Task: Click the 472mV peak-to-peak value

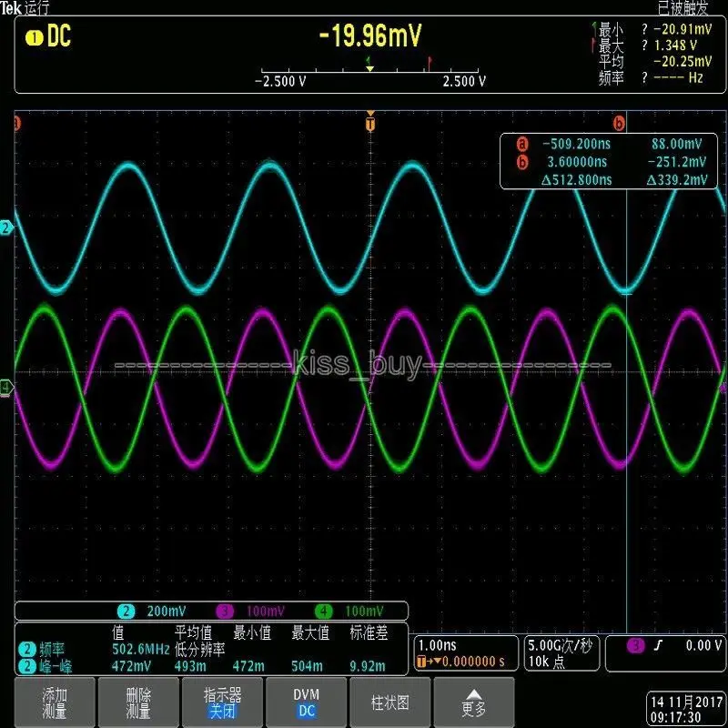Action: (x=131, y=667)
